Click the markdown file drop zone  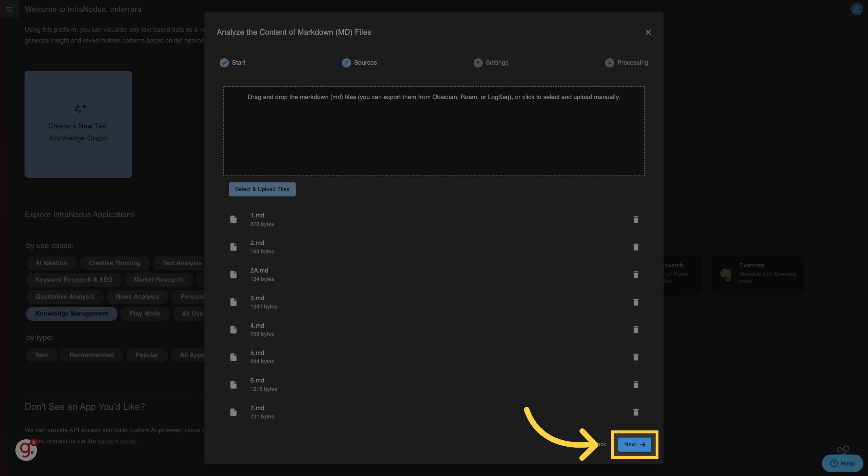(434, 131)
